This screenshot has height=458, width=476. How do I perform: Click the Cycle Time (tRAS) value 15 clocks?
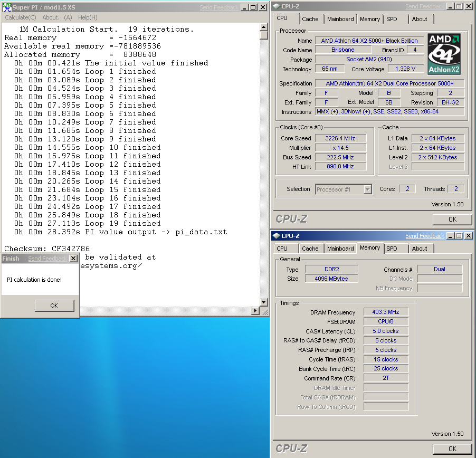point(386,359)
